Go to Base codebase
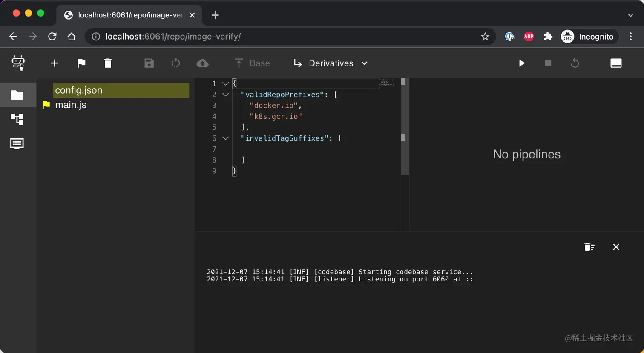Screen dimensions: 644x353 [252, 63]
